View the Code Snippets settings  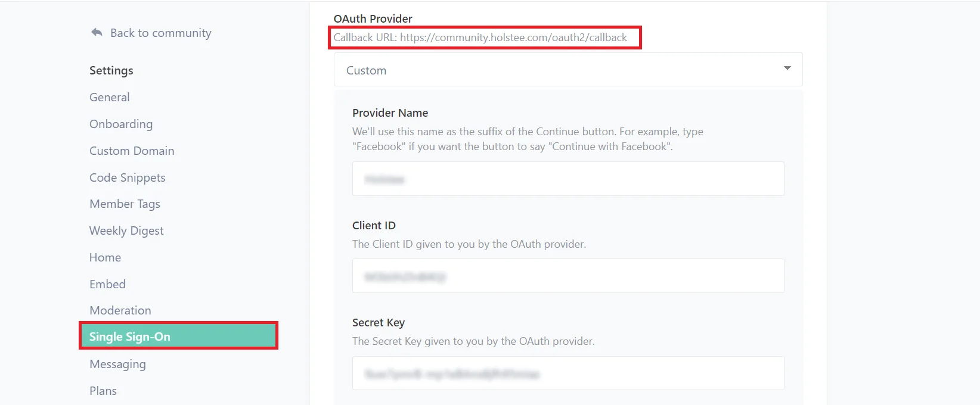point(127,177)
